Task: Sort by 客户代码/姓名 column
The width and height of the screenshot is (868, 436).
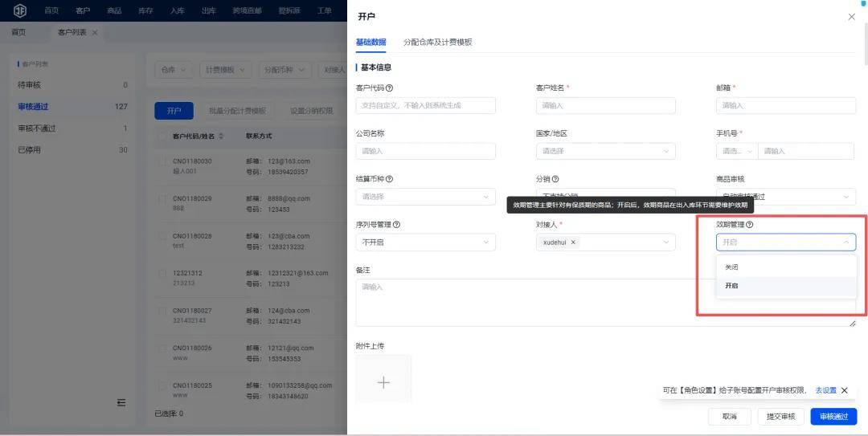Action: (x=221, y=137)
